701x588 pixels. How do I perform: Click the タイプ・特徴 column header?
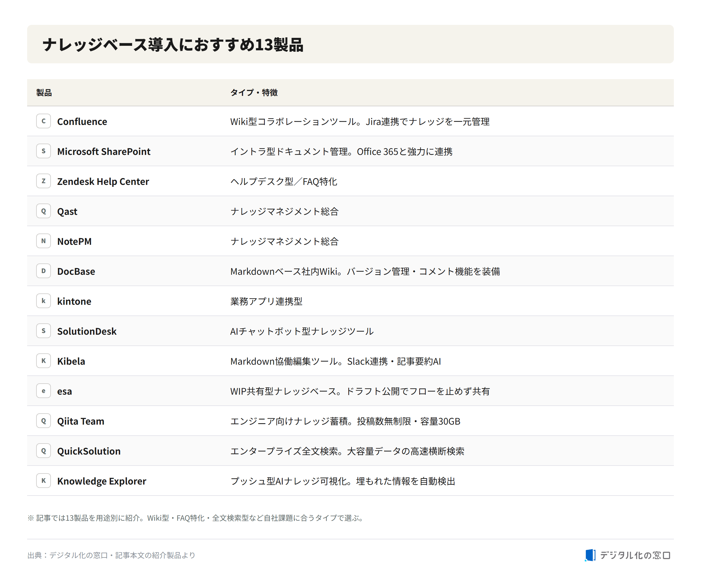click(254, 92)
